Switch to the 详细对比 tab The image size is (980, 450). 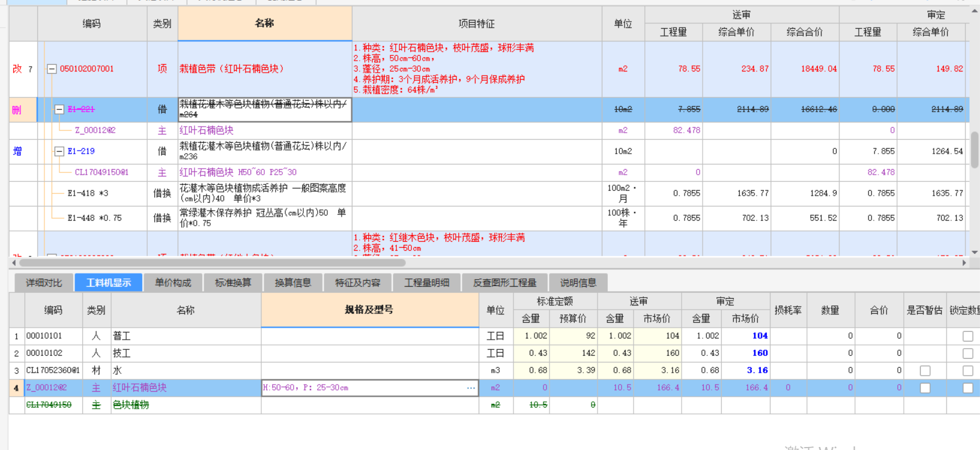[x=44, y=283]
